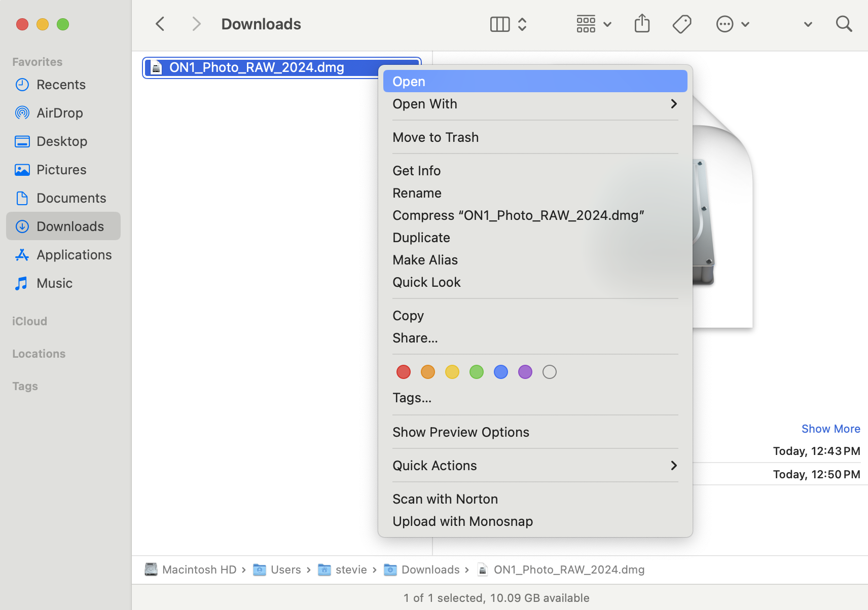Viewport: 868px width, 610px height.
Task: Apply the gray tag color
Action: click(550, 372)
